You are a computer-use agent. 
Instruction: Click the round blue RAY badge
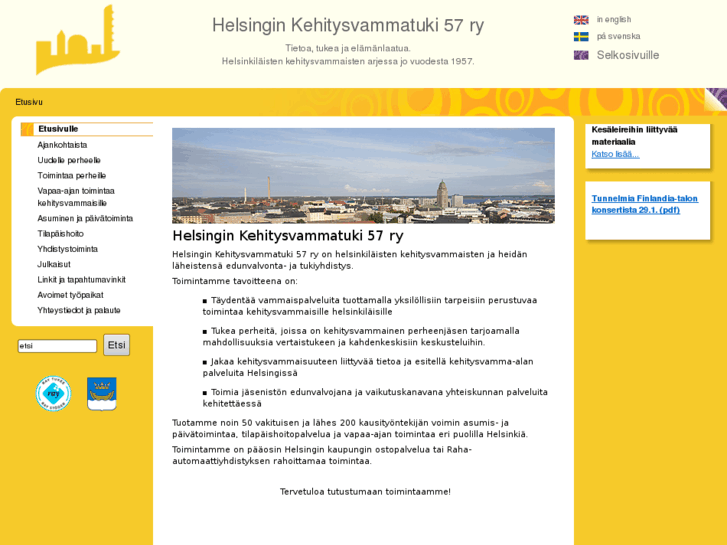click(53, 393)
